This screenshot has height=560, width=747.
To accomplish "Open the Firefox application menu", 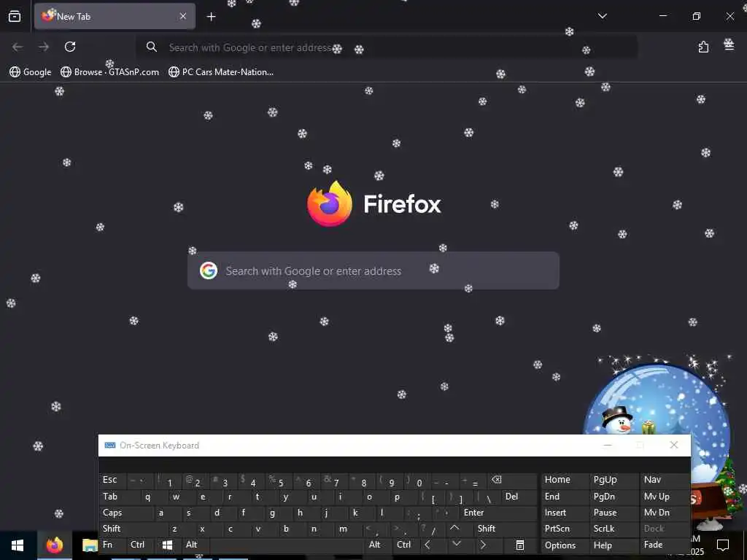I will click(x=729, y=46).
